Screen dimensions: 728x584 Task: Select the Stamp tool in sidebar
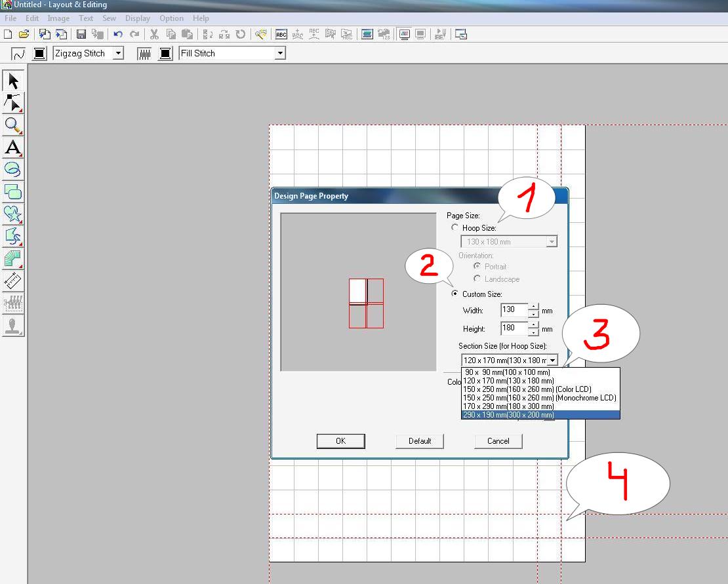click(x=13, y=325)
